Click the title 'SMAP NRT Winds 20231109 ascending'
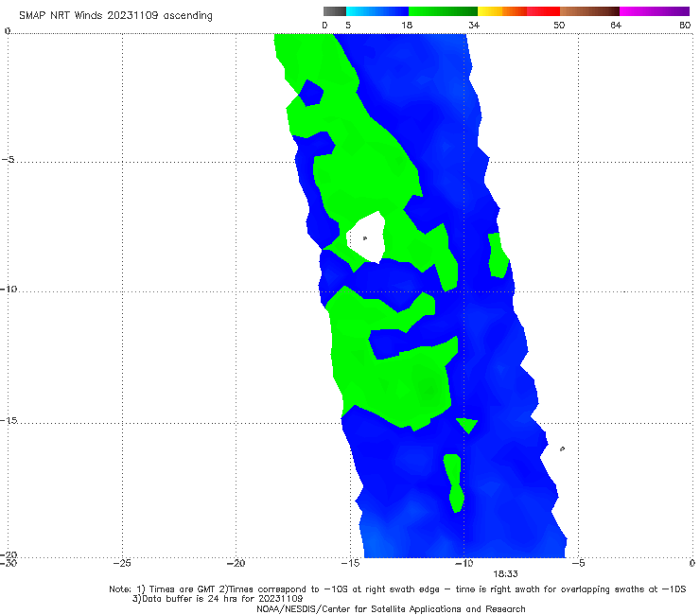The width and height of the screenshot is (700, 615). point(115,15)
